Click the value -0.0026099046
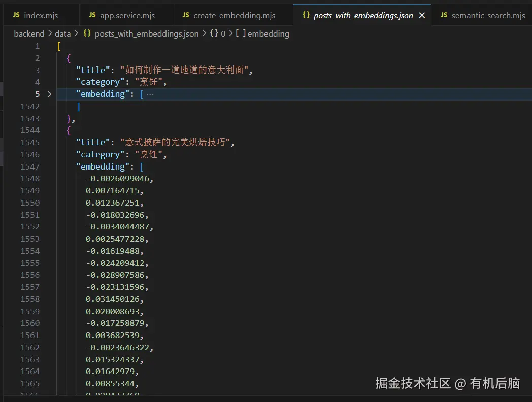 [x=117, y=179]
